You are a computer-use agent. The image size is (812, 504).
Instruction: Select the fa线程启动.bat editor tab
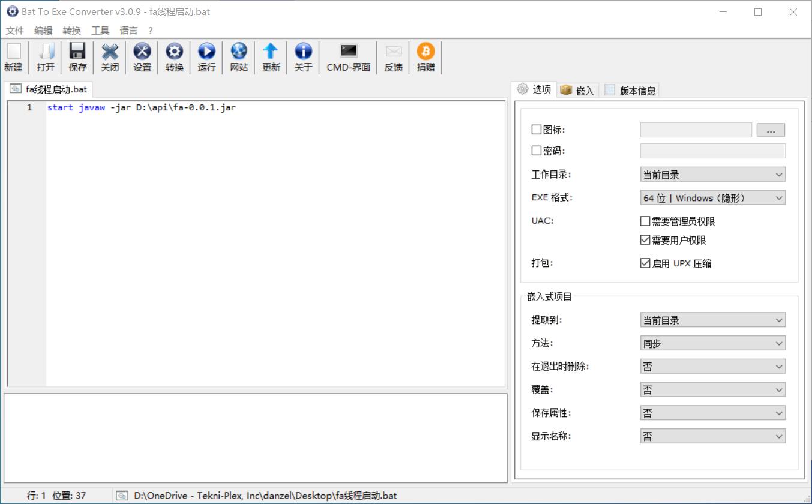(49, 89)
